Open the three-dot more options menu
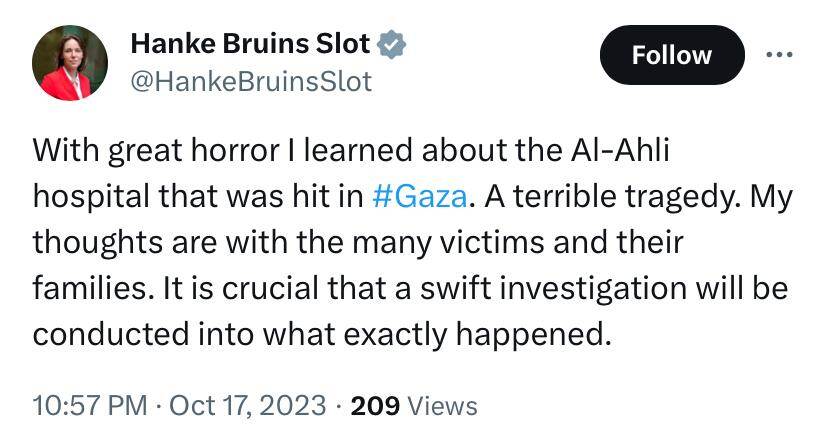Screen dimensions: 828x447 pyautogui.click(x=783, y=54)
